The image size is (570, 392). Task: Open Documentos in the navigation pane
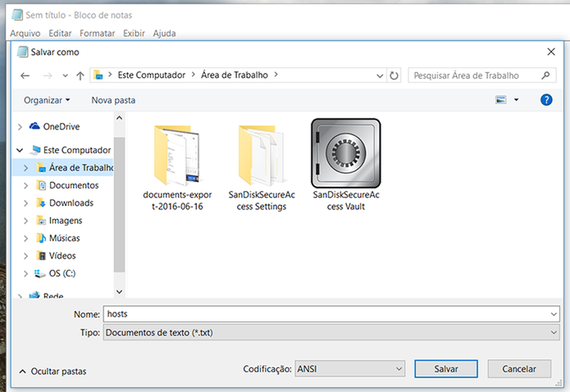pos(74,185)
